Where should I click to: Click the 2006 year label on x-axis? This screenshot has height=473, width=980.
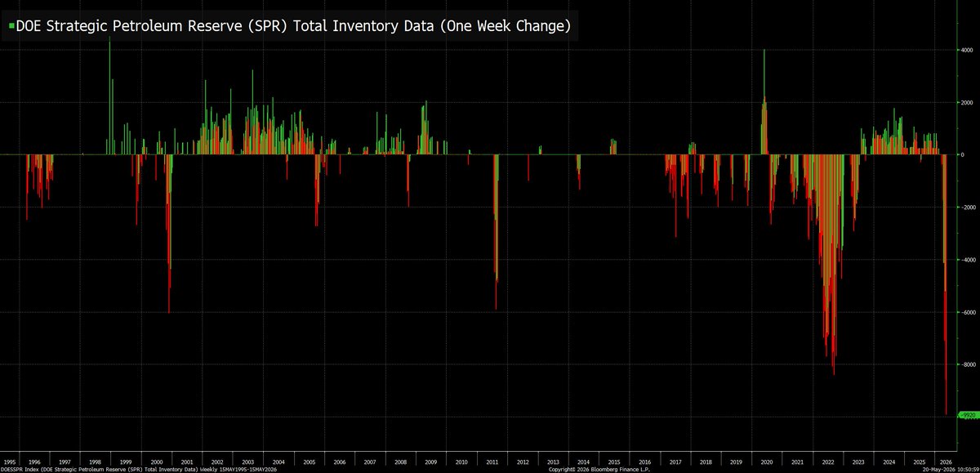pyautogui.click(x=339, y=462)
